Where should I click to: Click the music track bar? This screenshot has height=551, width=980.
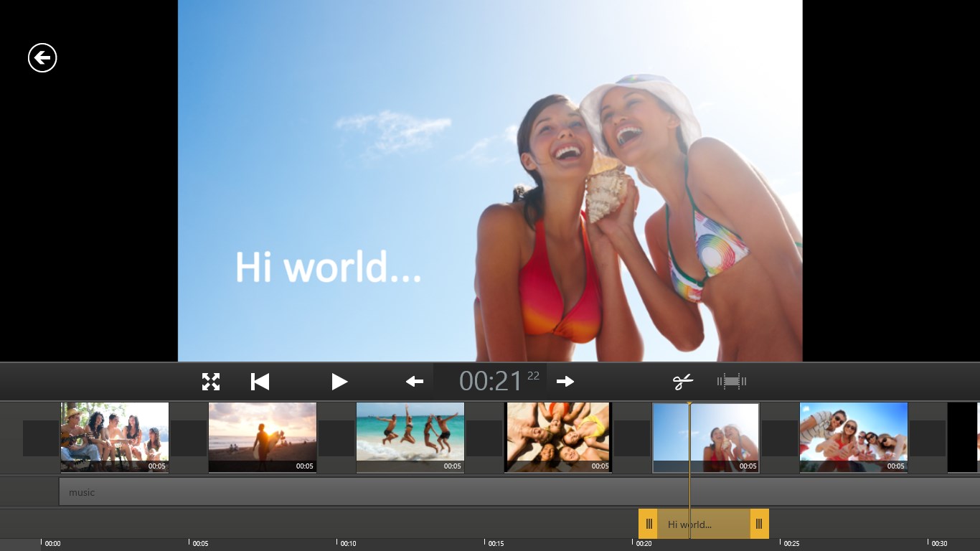click(519, 492)
